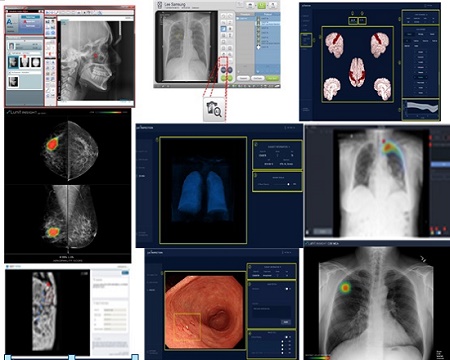The height and width of the screenshot is (360, 450).
Task: Click the yellow detection box on the endoscopy image
Action: 187,327
